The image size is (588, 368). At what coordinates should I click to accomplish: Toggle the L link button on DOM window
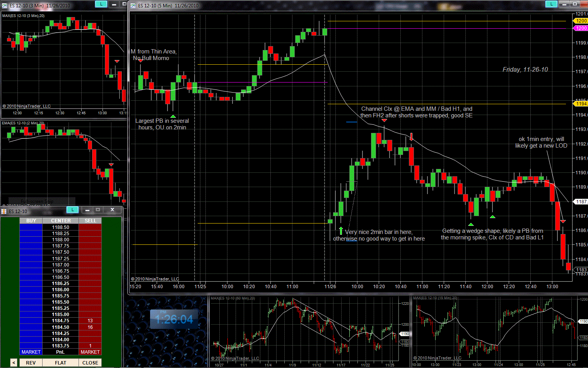pyautogui.click(x=72, y=210)
